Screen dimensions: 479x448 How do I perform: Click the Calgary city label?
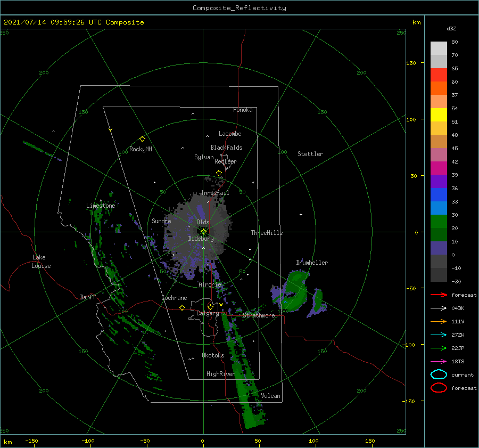point(208,313)
